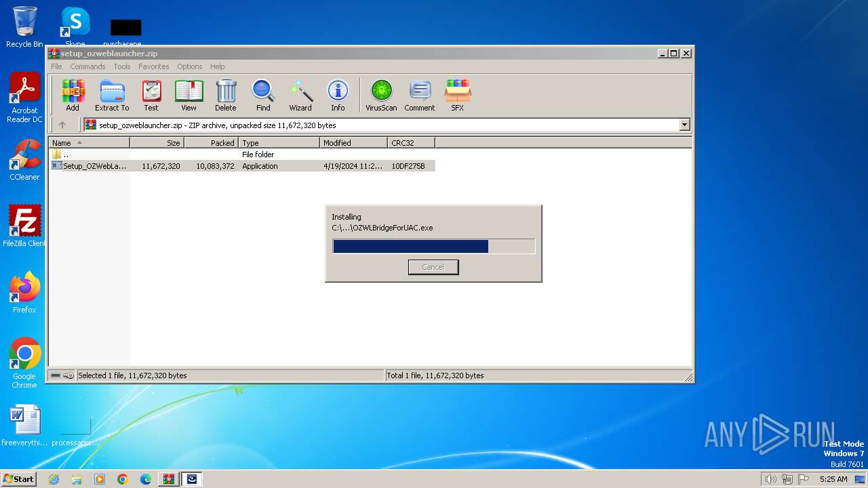Sort by Size column header

click(x=157, y=142)
